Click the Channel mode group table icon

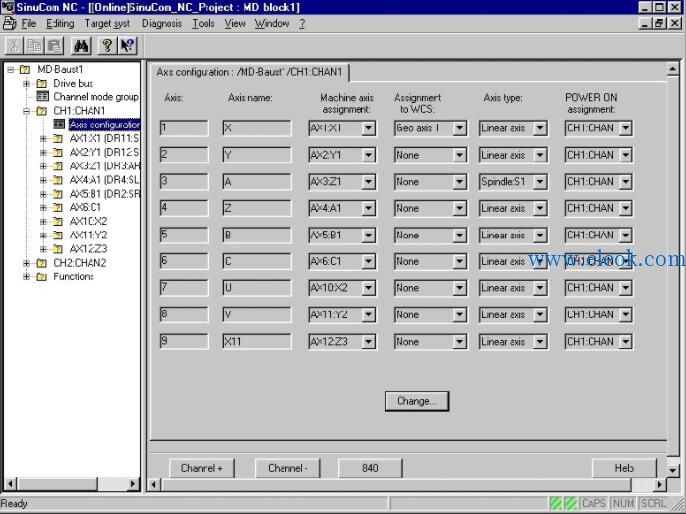coord(42,97)
